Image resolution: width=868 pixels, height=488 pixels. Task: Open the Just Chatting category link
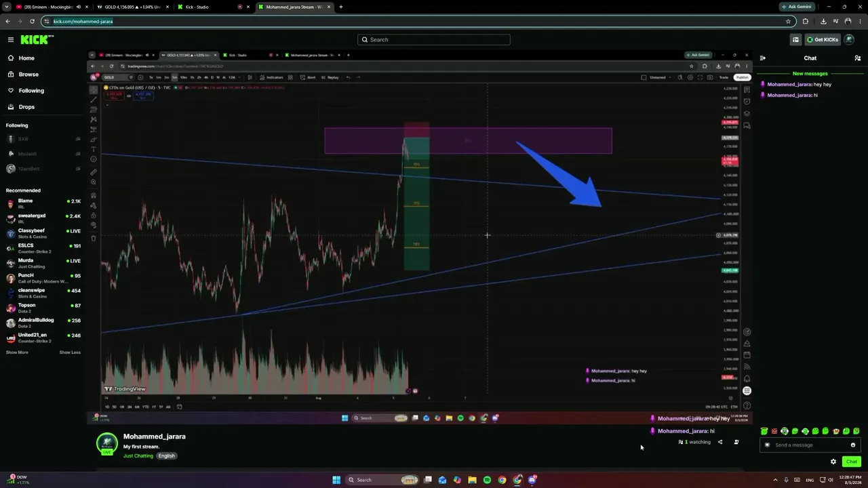tap(138, 456)
